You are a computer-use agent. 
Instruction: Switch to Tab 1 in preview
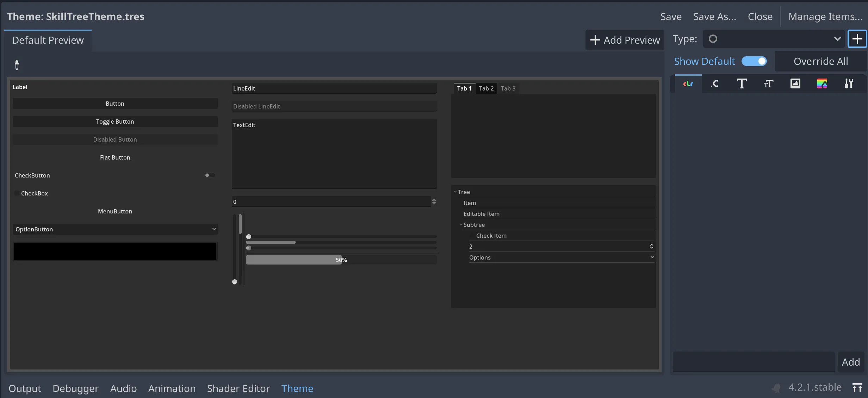[464, 88]
